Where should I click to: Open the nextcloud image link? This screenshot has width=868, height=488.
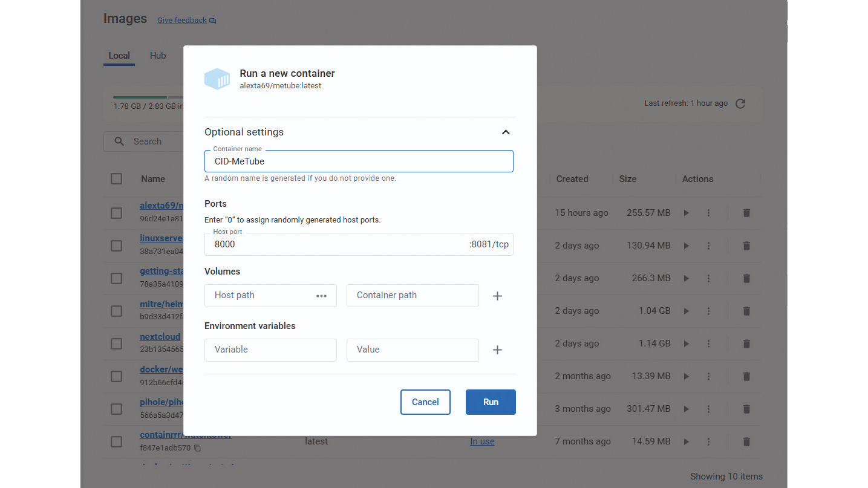(160, 336)
